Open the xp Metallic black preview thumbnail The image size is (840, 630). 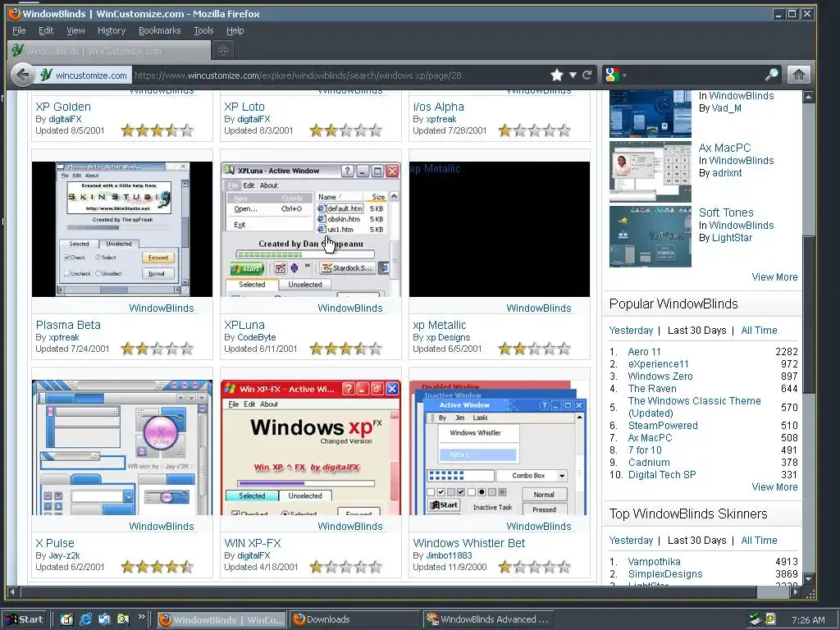click(500, 229)
